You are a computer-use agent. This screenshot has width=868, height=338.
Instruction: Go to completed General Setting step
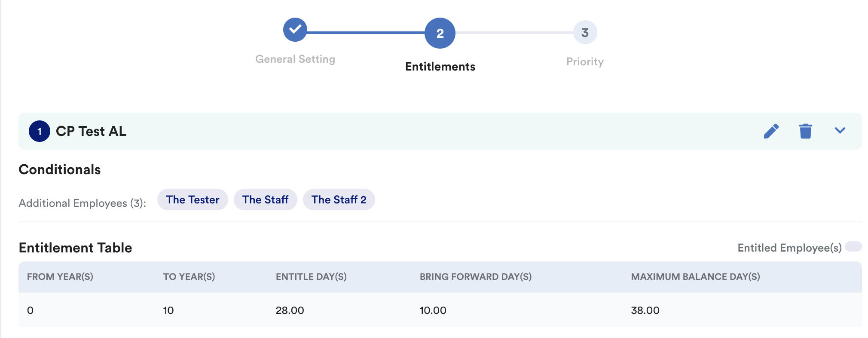[295, 30]
